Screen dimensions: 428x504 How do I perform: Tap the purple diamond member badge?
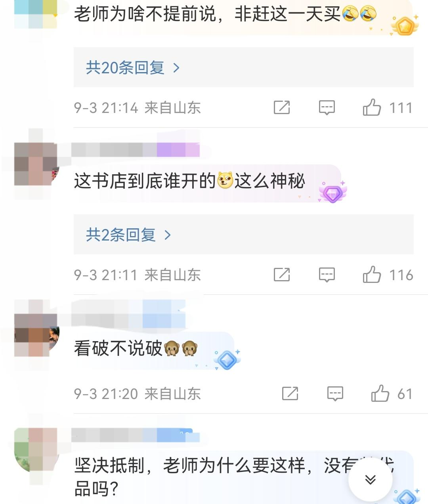click(x=332, y=193)
